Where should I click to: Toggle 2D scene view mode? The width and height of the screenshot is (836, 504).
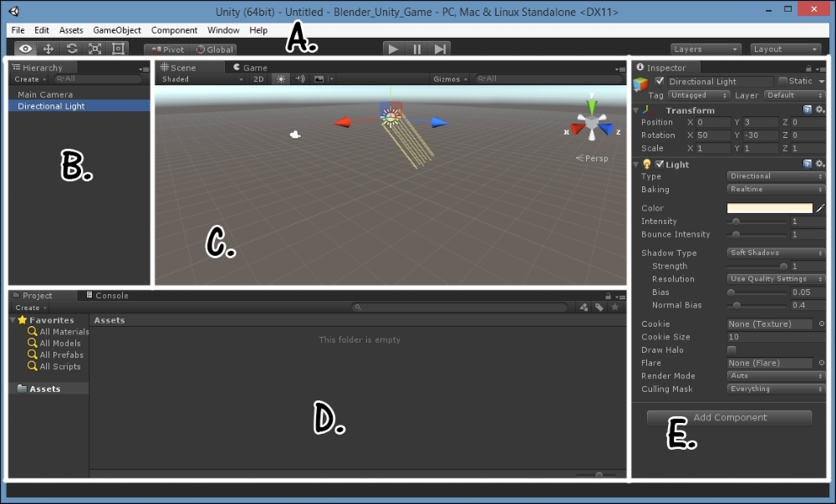tap(258, 79)
